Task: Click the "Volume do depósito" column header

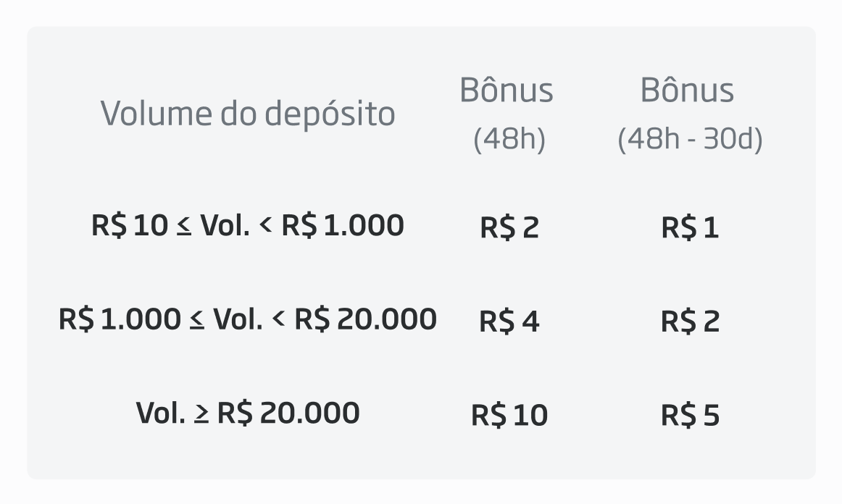Action: (248, 114)
